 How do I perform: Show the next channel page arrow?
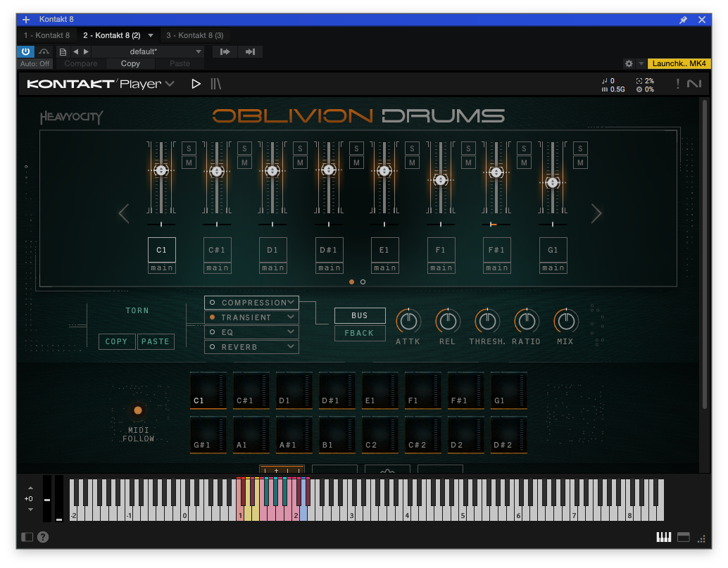point(596,213)
